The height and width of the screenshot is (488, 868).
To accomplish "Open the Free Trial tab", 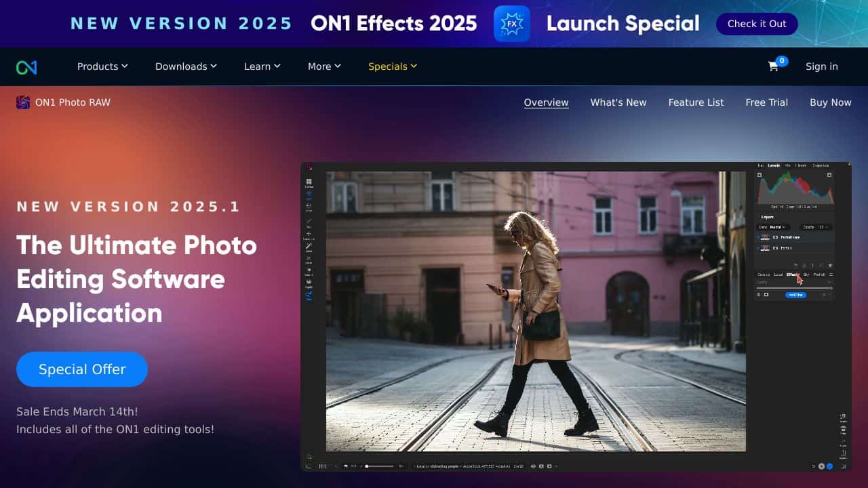I will click(767, 102).
